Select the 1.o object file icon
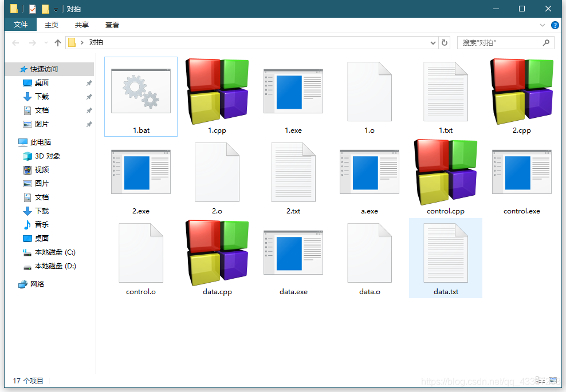566x392 pixels. (370, 91)
